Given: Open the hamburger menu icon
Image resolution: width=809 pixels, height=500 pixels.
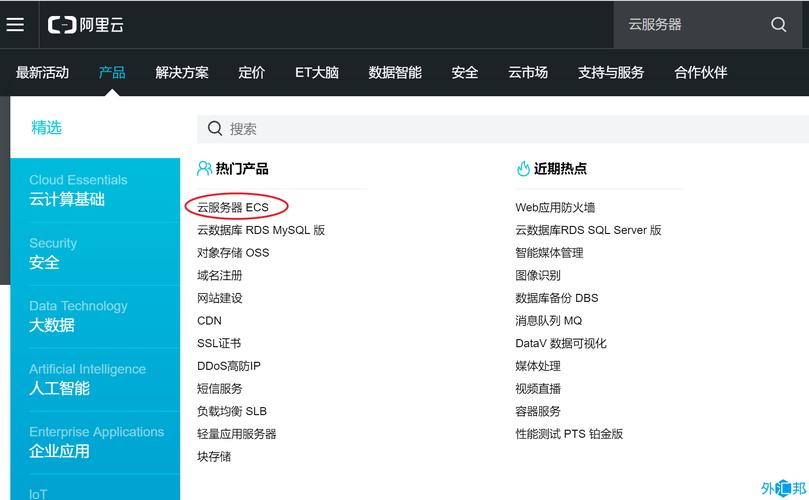Looking at the screenshot, I should pos(15,24).
